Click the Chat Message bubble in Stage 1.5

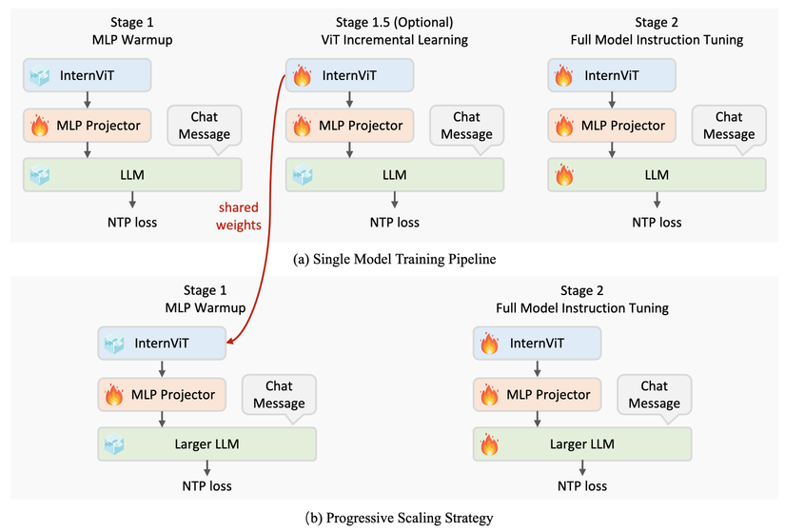tap(466, 126)
